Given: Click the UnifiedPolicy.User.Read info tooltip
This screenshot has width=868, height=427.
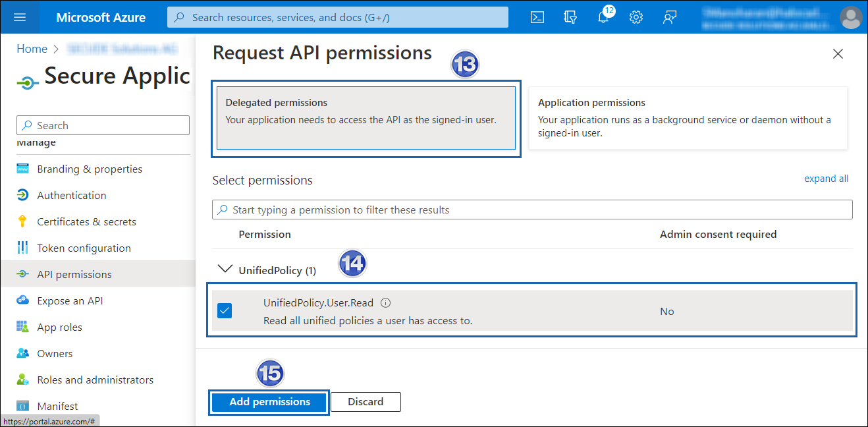Looking at the screenshot, I should 385,302.
